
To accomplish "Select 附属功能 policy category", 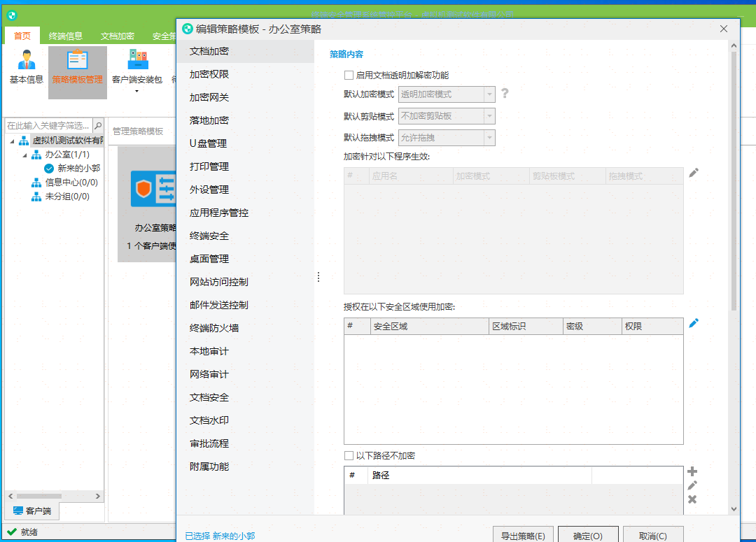I will 246,467.
